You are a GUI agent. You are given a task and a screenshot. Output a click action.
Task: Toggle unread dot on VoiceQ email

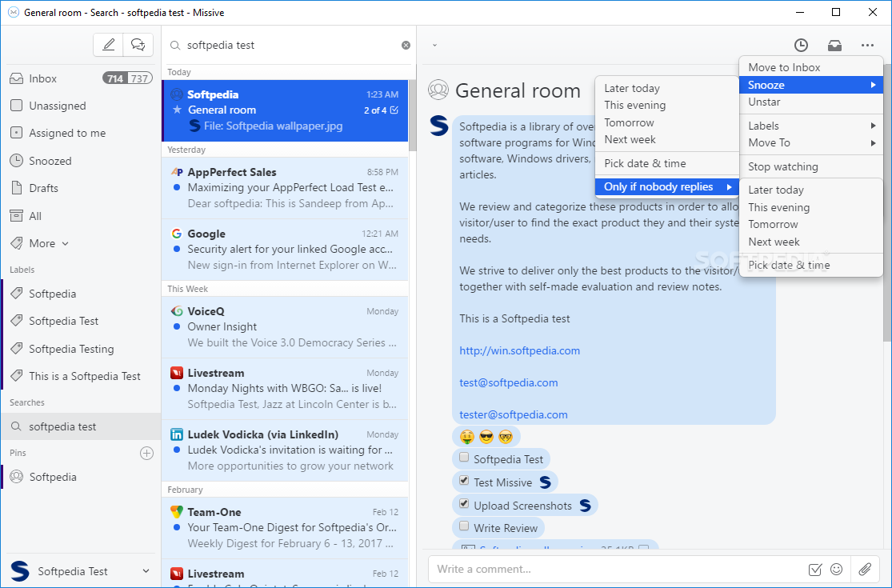(x=176, y=326)
